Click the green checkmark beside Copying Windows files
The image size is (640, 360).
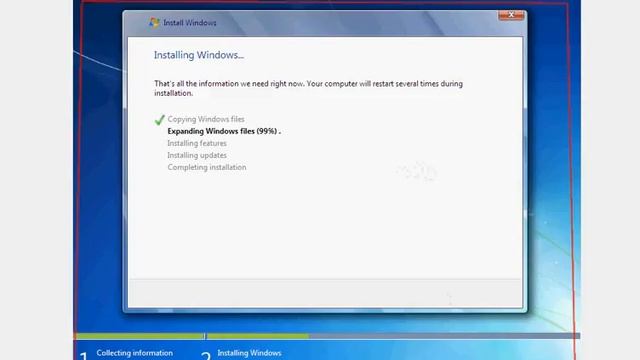click(x=160, y=120)
